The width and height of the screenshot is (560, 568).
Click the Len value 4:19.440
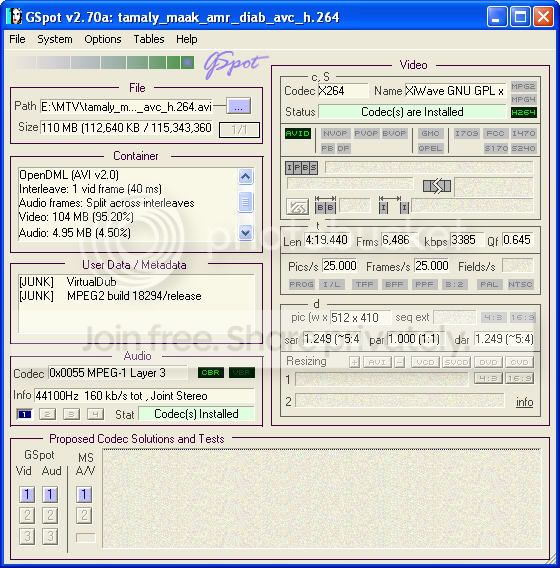pyautogui.click(x=327, y=240)
